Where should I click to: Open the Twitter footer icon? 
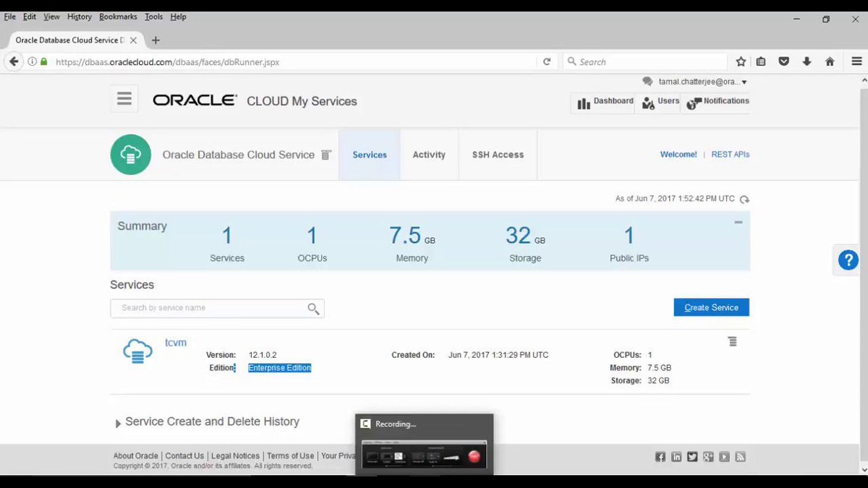692,457
